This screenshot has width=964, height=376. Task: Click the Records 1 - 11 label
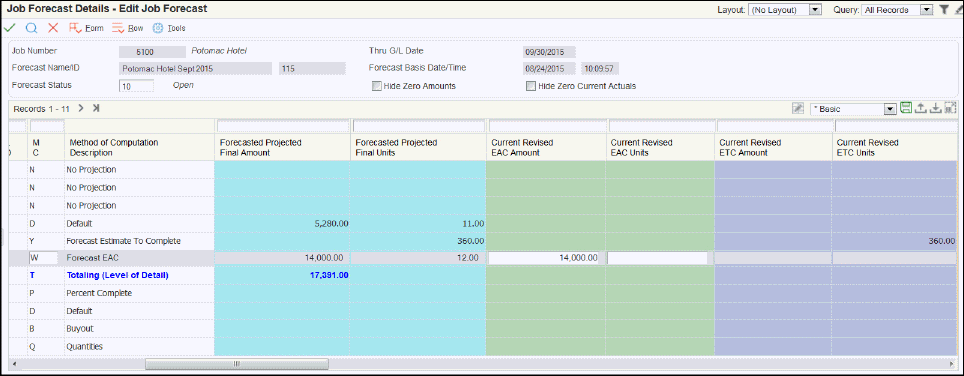(42, 109)
